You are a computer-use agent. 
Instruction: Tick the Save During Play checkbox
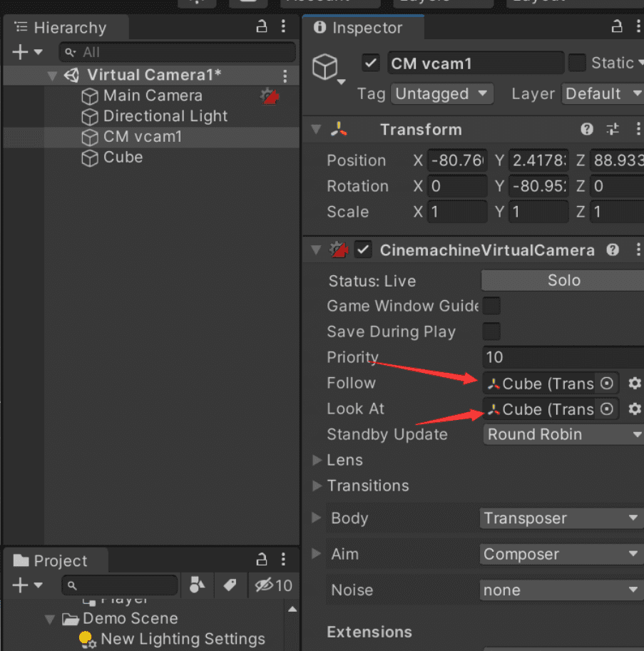pyautogui.click(x=491, y=332)
